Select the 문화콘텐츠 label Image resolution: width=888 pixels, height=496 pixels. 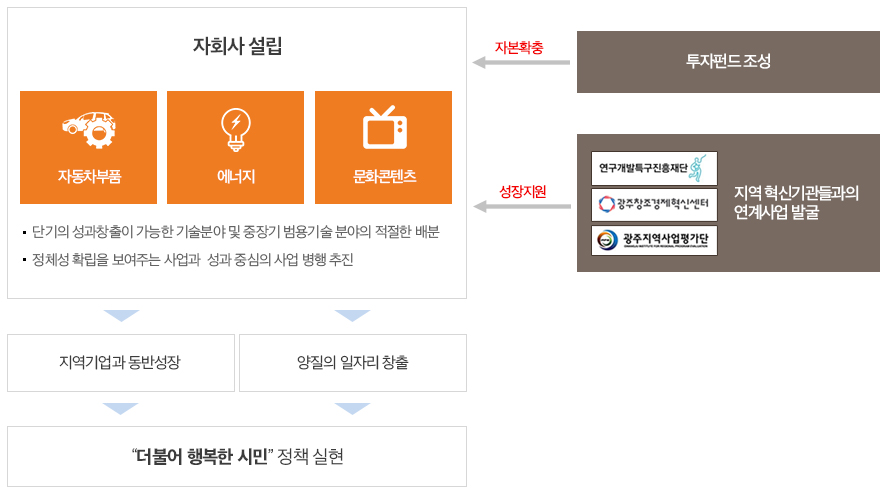[x=385, y=176]
